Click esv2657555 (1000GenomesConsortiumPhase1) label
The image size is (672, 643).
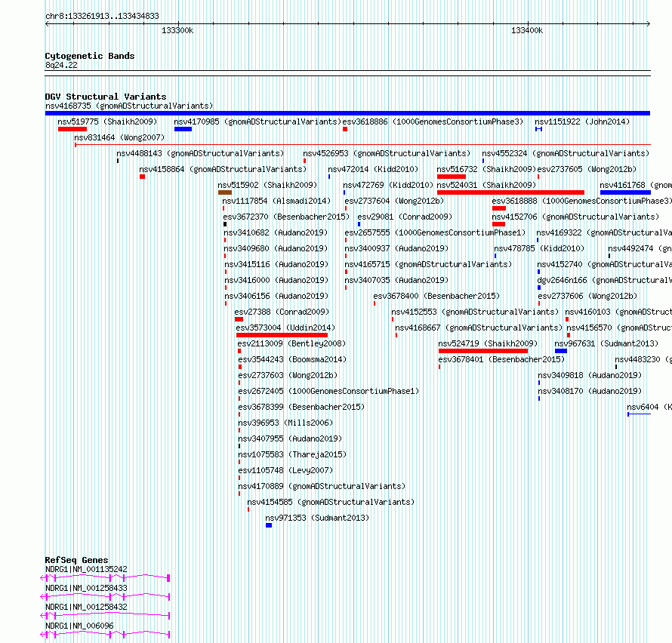coord(435,232)
